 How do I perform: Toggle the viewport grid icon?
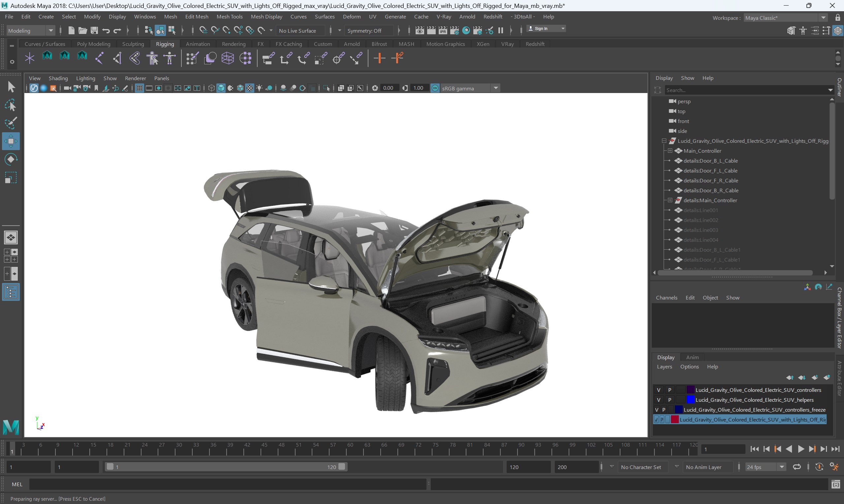(x=139, y=88)
